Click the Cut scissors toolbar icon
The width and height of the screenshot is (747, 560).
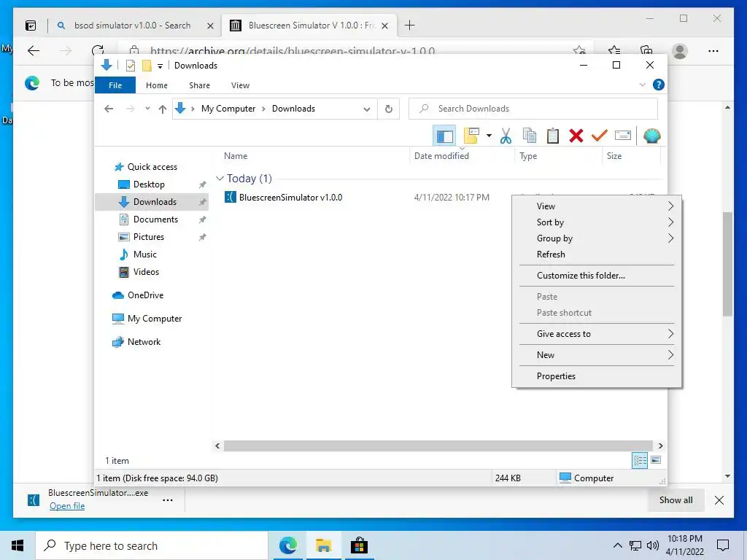point(506,136)
